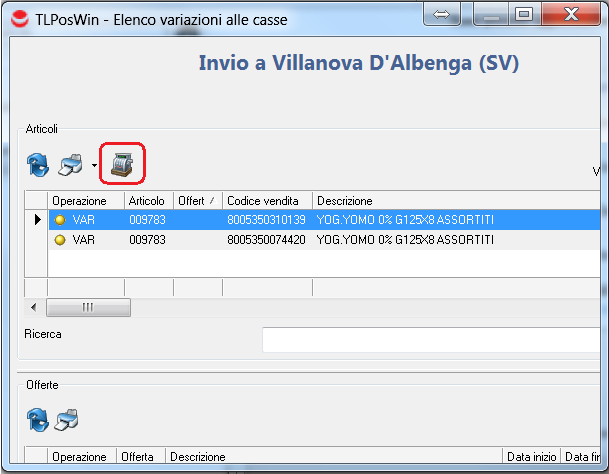Select row with code 8005350310139

point(324,220)
